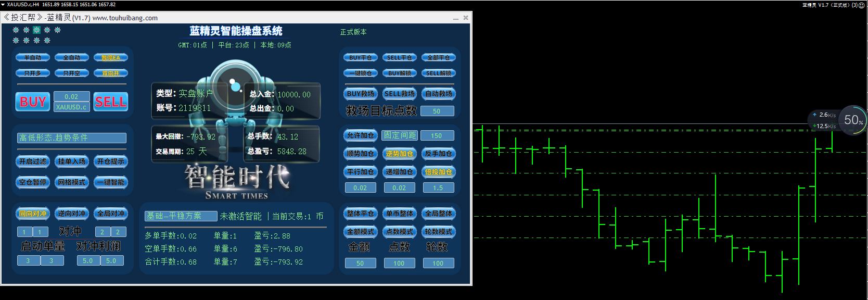Click the 全局对冲 global hedge button

111,214
